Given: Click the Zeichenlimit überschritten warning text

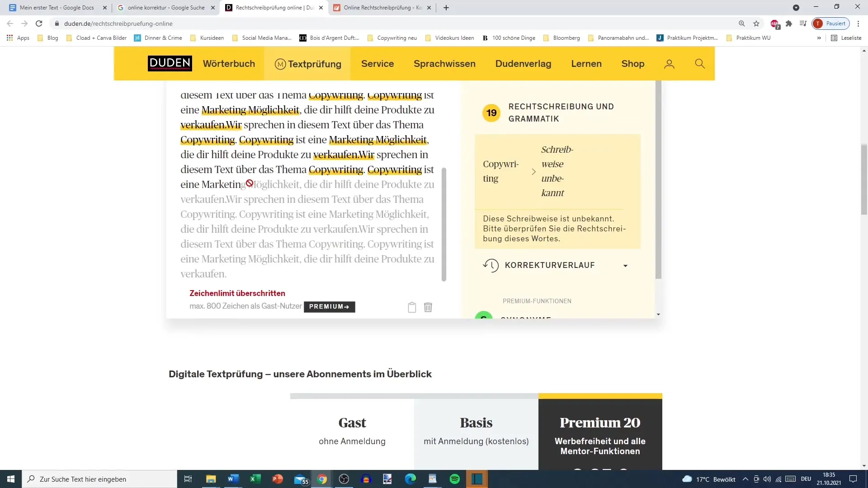Looking at the screenshot, I should (237, 293).
